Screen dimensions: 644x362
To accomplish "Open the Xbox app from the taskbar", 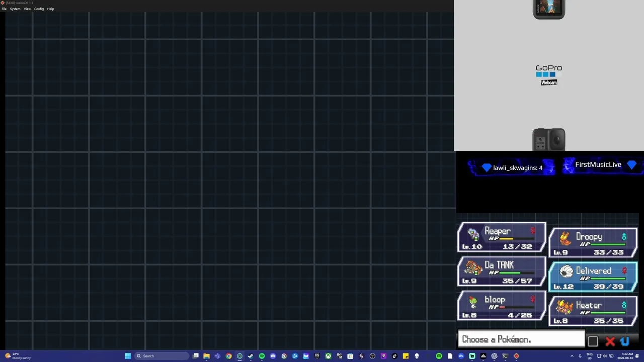I will coord(328,356).
